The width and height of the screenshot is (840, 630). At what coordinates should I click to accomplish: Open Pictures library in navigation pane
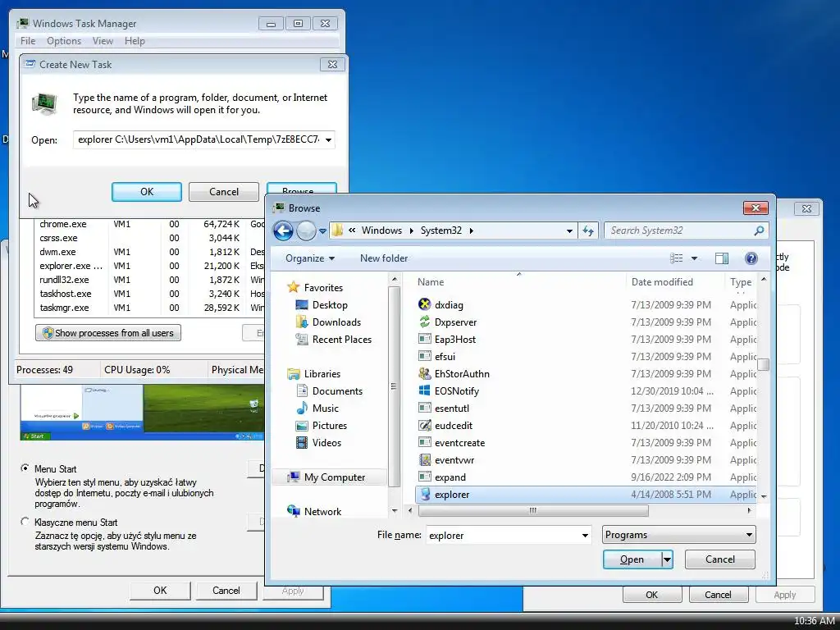322,426
